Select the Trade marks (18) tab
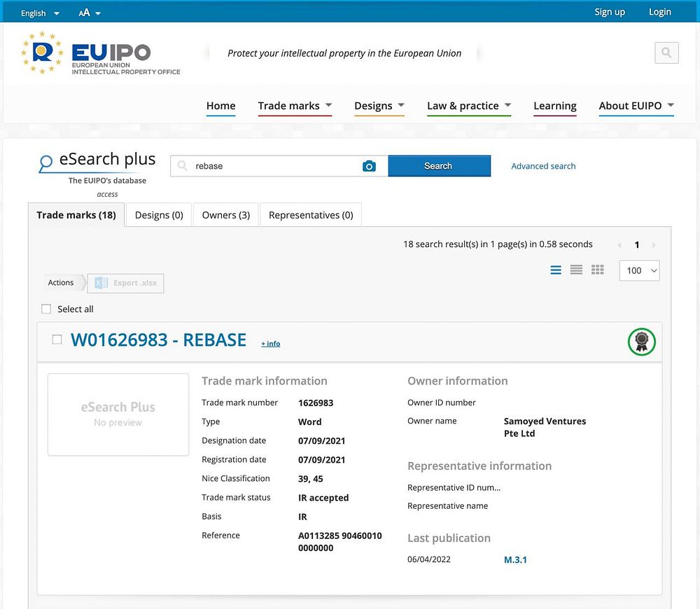 coord(76,215)
